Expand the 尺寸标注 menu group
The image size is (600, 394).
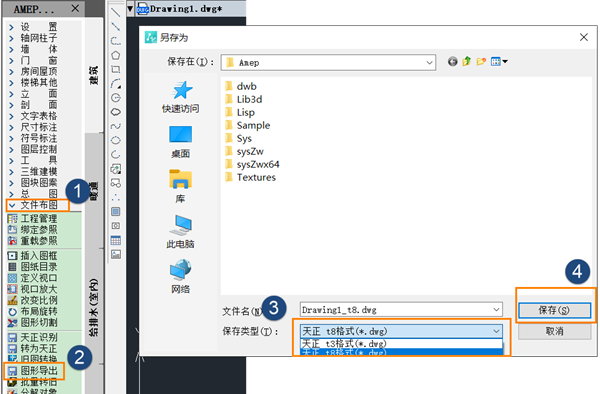pos(33,127)
